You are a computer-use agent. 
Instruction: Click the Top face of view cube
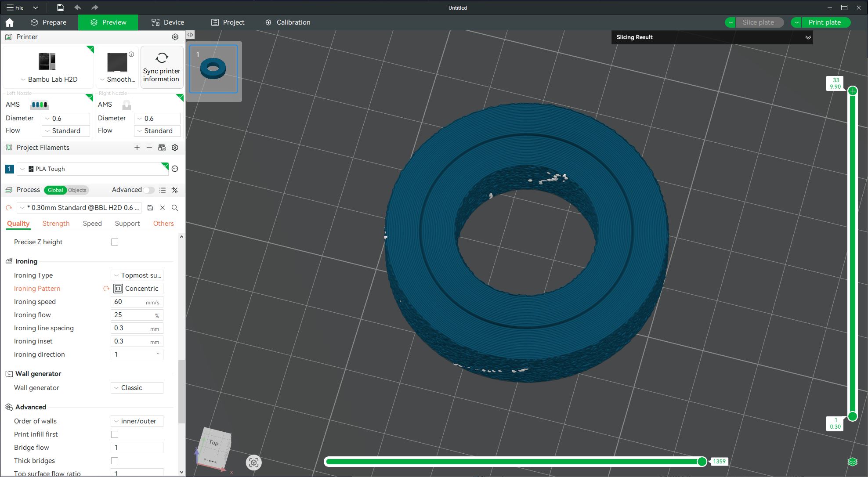[214, 442]
